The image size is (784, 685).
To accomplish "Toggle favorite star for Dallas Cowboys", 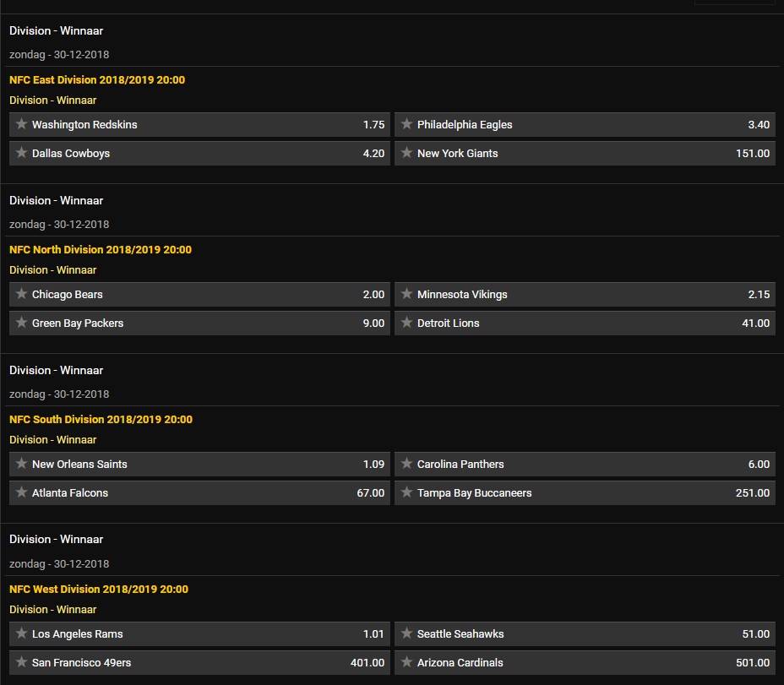I will coord(22,153).
